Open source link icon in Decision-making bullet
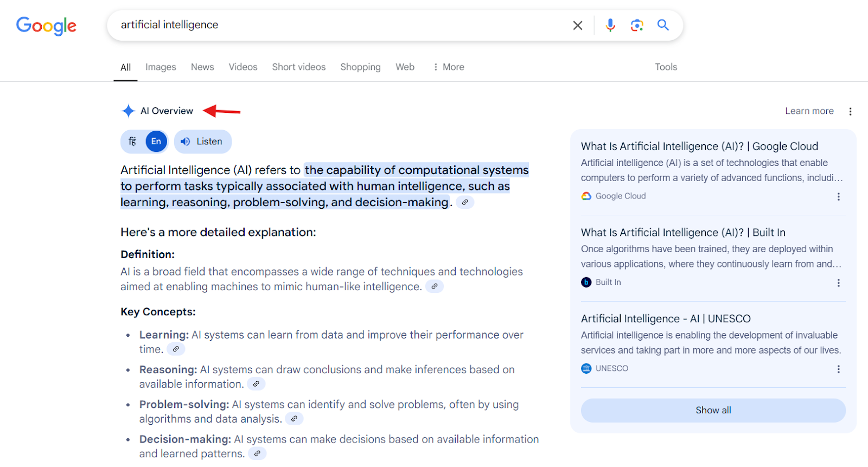 point(257,453)
